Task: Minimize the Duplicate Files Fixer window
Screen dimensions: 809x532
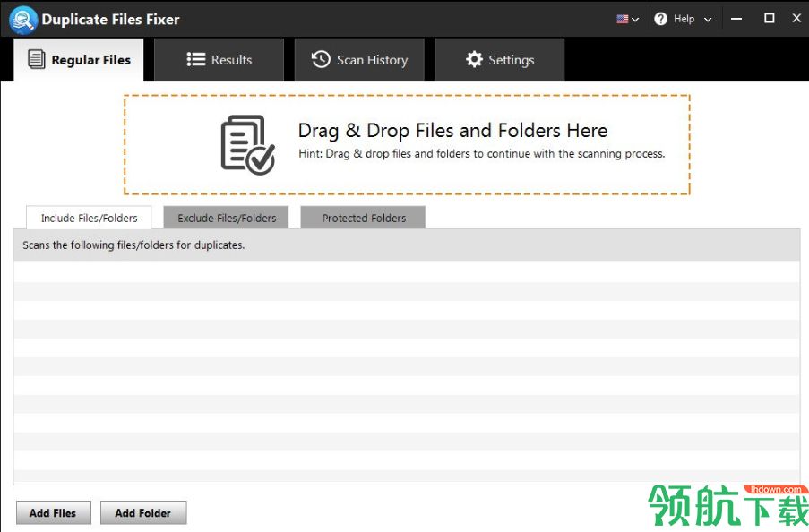Action: 736,19
